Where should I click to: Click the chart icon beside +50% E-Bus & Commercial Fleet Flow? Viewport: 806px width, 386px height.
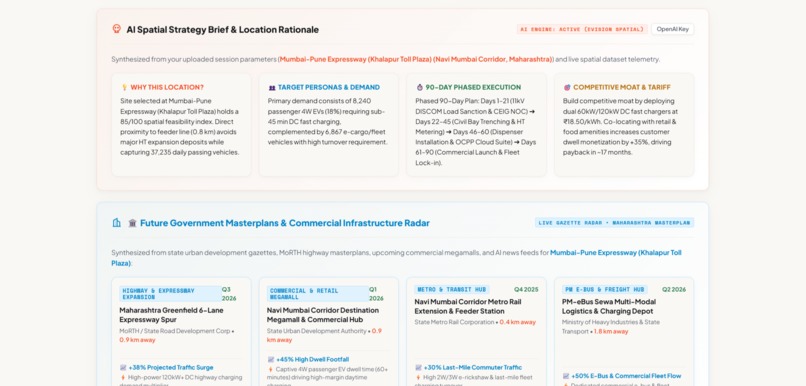coord(566,376)
